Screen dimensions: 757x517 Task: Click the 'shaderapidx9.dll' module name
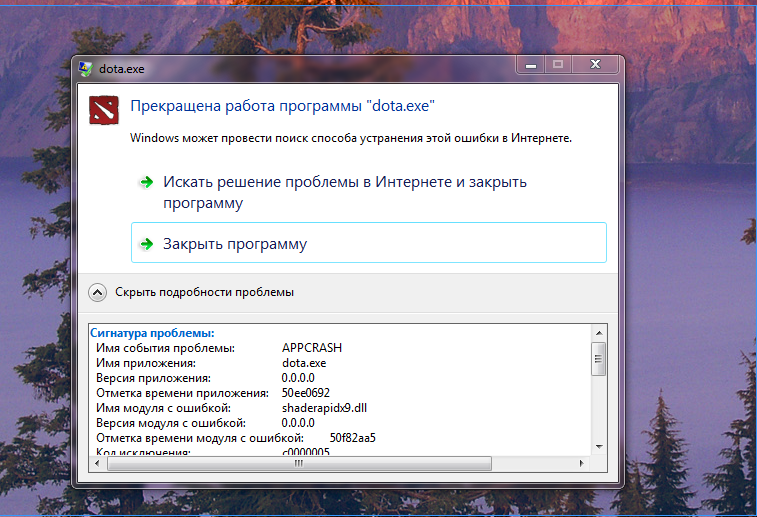[x=324, y=408]
